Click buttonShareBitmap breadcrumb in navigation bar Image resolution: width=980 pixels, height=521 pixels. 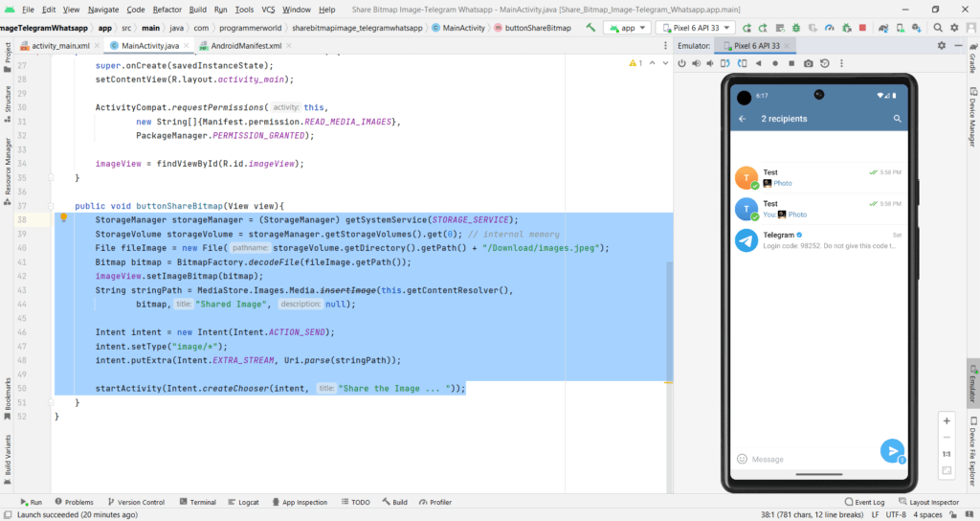pos(532,28)
